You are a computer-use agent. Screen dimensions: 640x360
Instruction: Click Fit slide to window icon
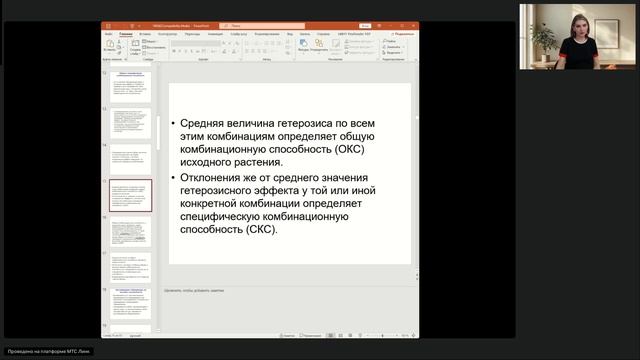[x=413, y=336]
